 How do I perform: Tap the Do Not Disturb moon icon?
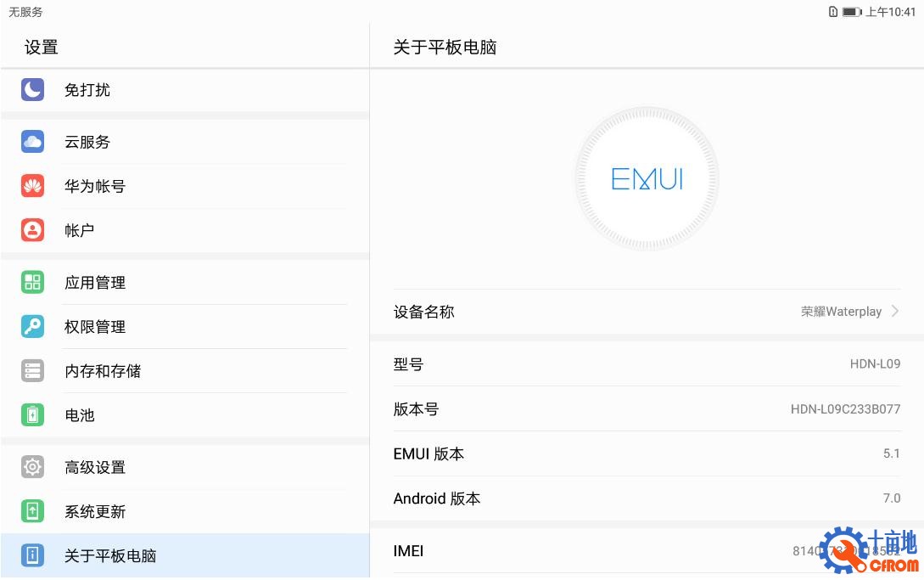(32, 89)
